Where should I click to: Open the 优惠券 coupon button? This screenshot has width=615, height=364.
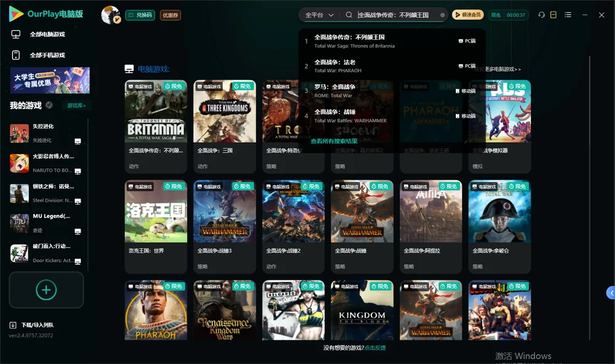click(x=170, y=15)
